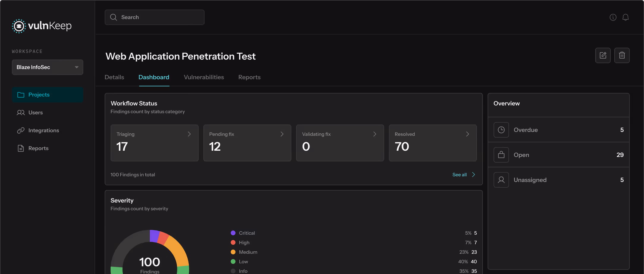This screenshot has height=274, width=644.
Task: Click the Resolved count 70
Action: click(402, 147)
